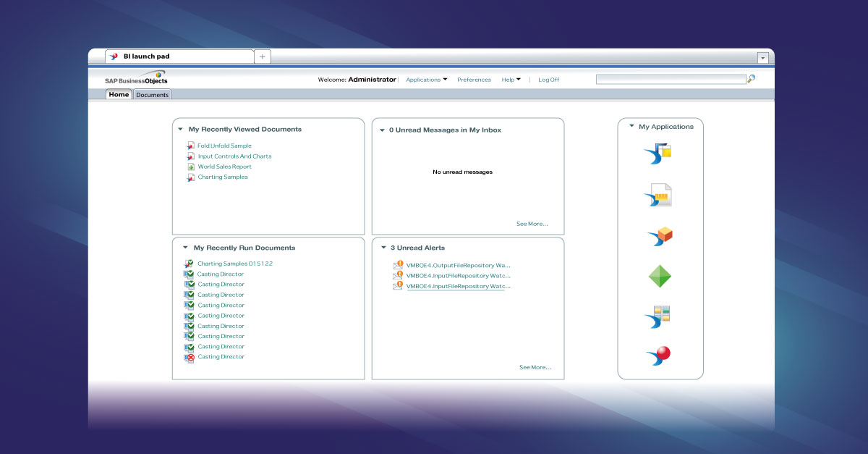Click the red X failed-run status icon
This screenshot has width=868, height=454.
click(x=189, y=357)
